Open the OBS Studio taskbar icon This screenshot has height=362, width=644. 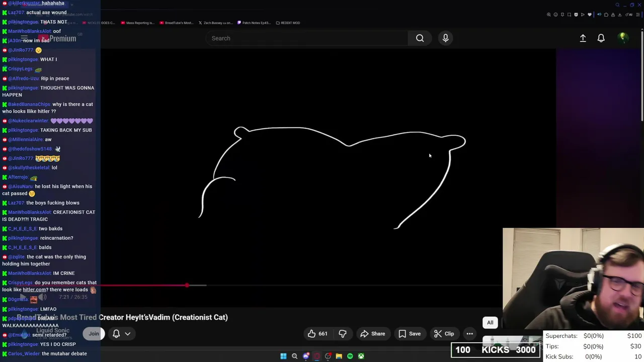point(328,356)
